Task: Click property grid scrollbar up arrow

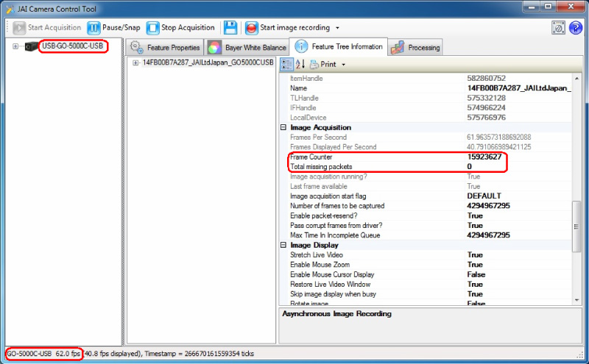Action: coord(576,79)
